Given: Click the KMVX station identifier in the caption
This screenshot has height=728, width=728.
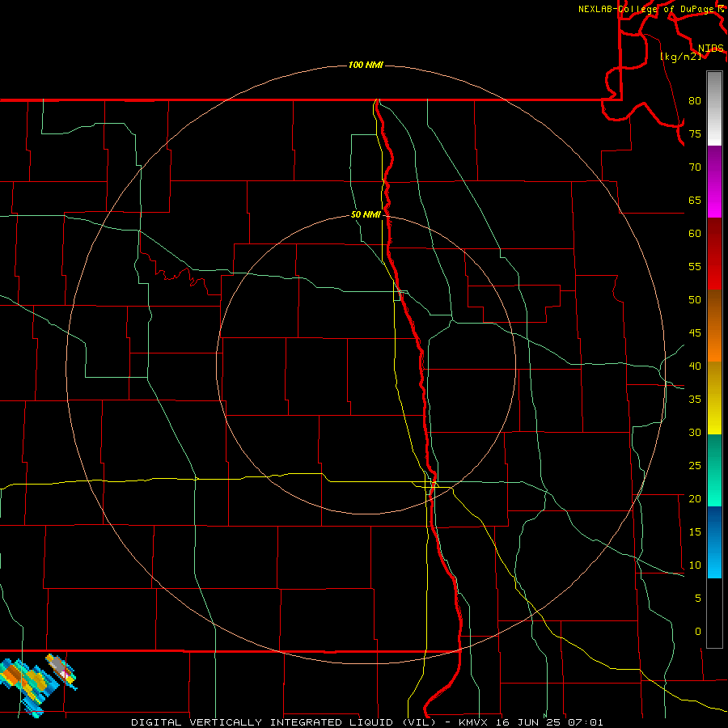Looking at the screenshot, I should point(475,722).
